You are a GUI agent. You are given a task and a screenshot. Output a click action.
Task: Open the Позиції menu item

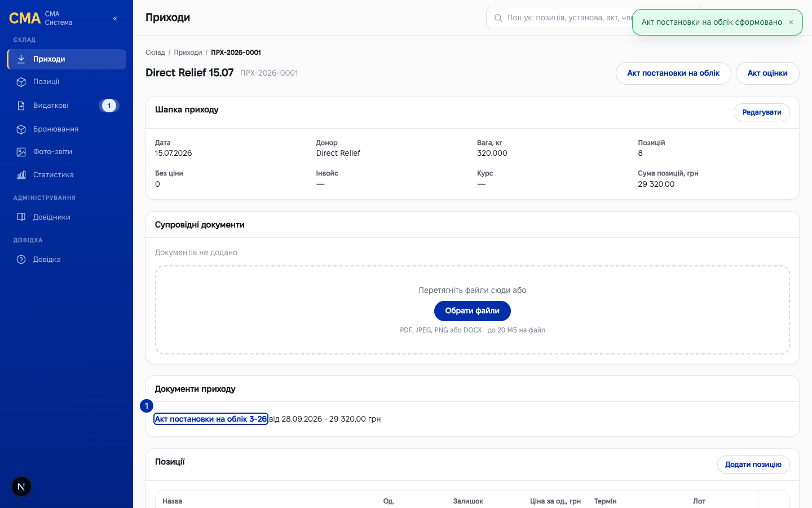(67, 82)
